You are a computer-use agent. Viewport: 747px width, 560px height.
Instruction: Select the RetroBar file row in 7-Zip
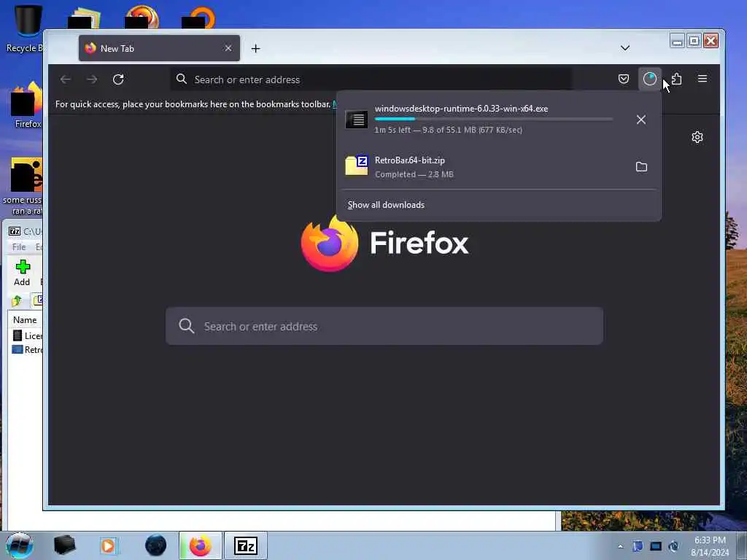click(x=27, y=349)
